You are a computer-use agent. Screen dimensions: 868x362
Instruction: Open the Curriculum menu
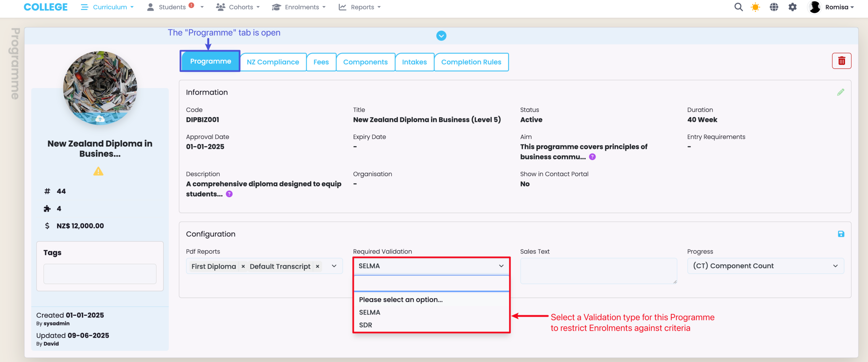[107, 7]
